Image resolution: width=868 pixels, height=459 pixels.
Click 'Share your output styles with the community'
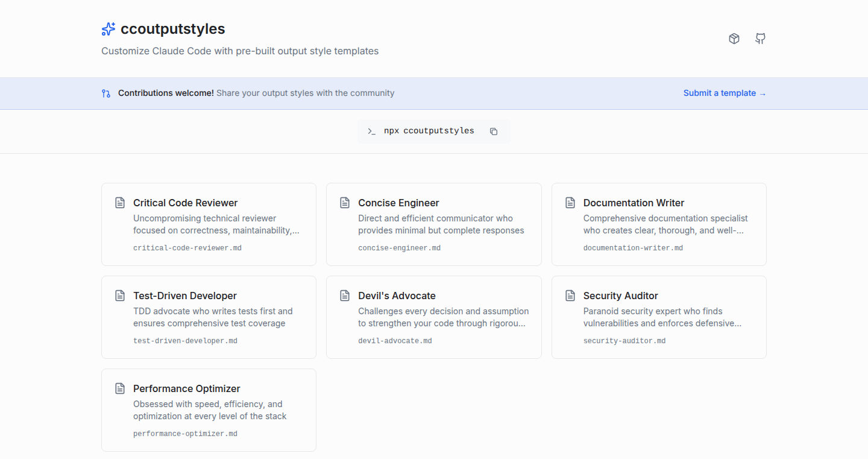[x=306, y=93]
